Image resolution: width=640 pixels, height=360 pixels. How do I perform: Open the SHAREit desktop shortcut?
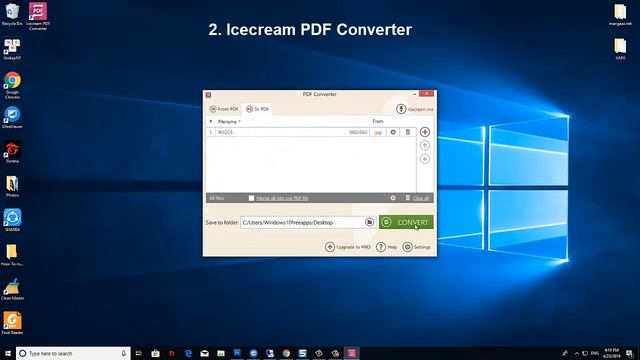(12, 220)
